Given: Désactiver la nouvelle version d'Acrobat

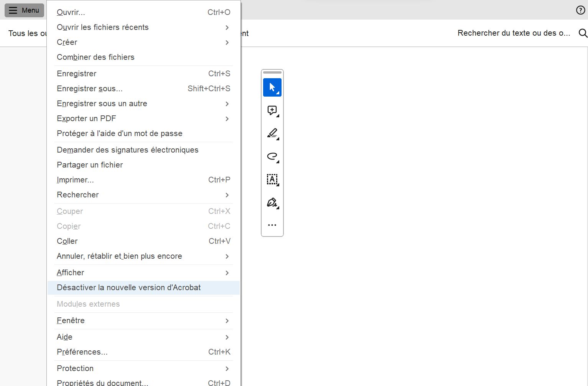Looking at the screenshot, I should (128, 287).
